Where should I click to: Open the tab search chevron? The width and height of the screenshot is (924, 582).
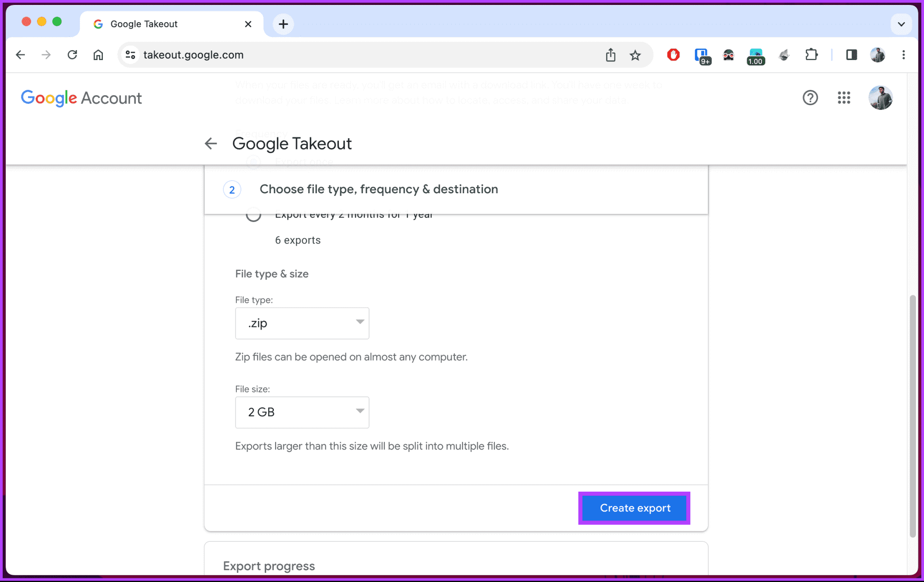(x=901, y=24)
